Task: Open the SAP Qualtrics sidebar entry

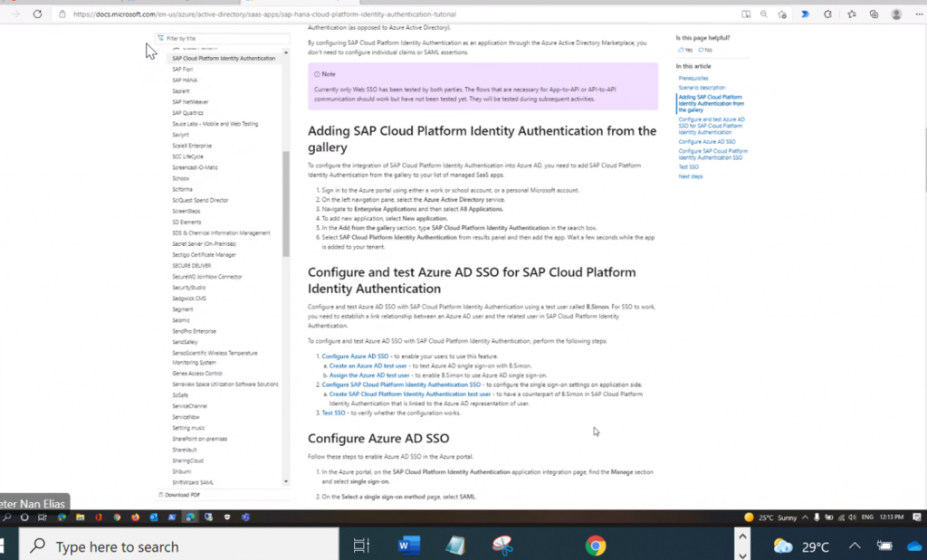Action: (187, 113)
